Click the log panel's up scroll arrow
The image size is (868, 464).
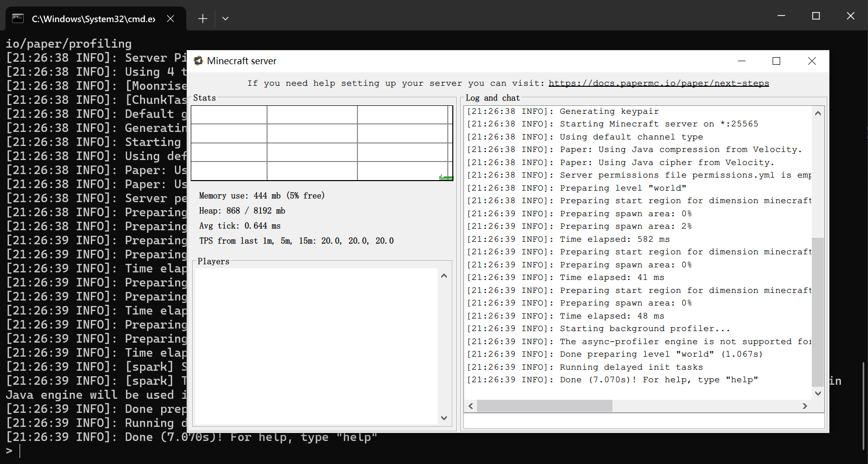pyautogui.click(x=817, y=112)
